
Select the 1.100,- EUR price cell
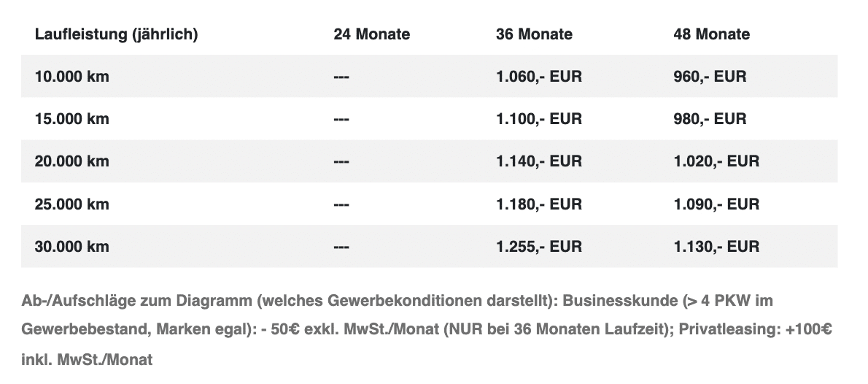[x=539, y=119]
